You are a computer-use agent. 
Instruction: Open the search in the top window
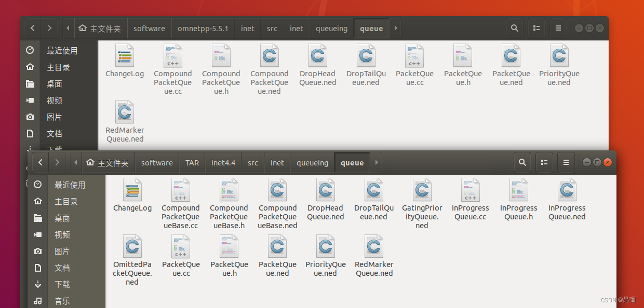click(514, 29)
